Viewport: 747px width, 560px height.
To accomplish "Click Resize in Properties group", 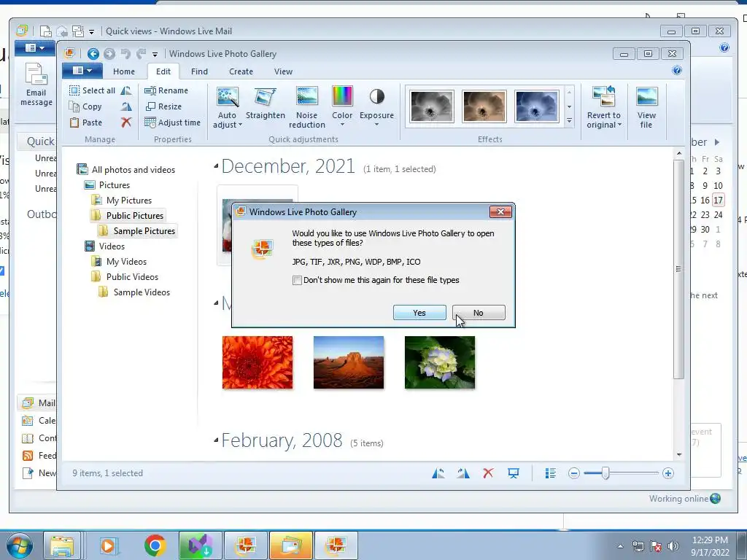I will tap(163, 106).
